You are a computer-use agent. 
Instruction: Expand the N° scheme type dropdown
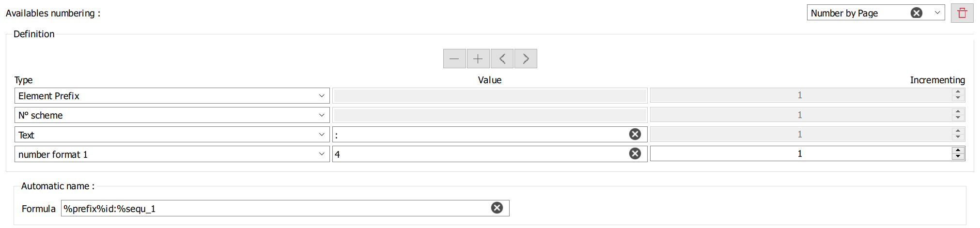pos(322,115)
